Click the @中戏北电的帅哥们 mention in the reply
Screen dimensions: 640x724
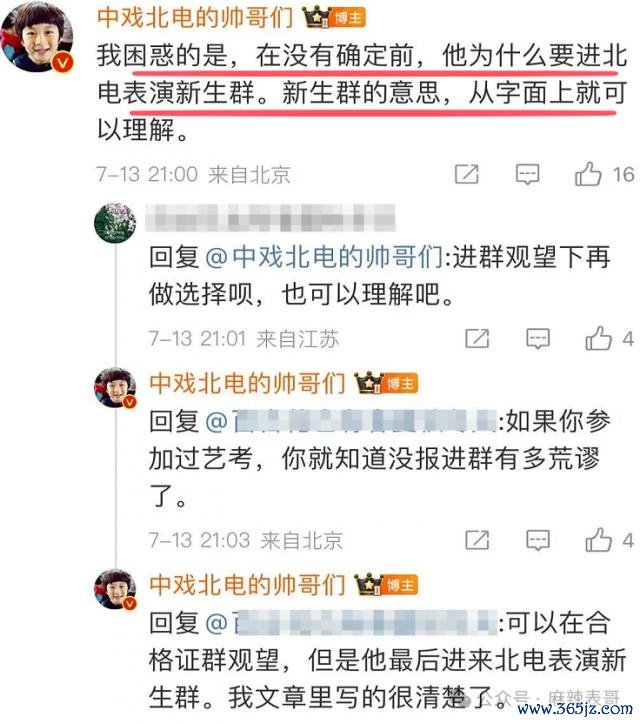[324, 257]
